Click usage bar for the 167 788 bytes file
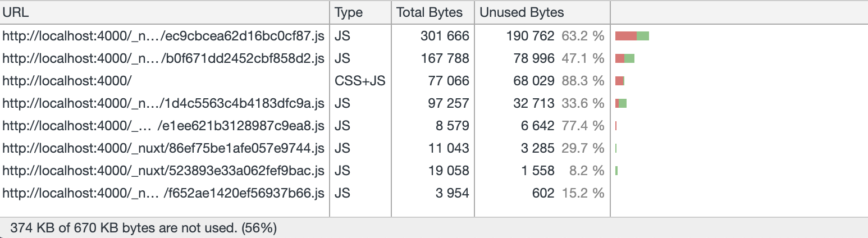Viewport: 868px width, 238px height. pos(625,58)
